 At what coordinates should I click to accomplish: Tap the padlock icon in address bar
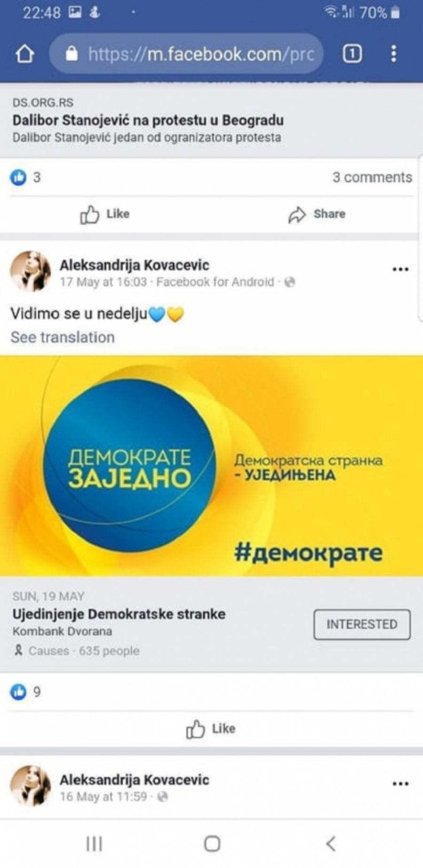[71, 54]
